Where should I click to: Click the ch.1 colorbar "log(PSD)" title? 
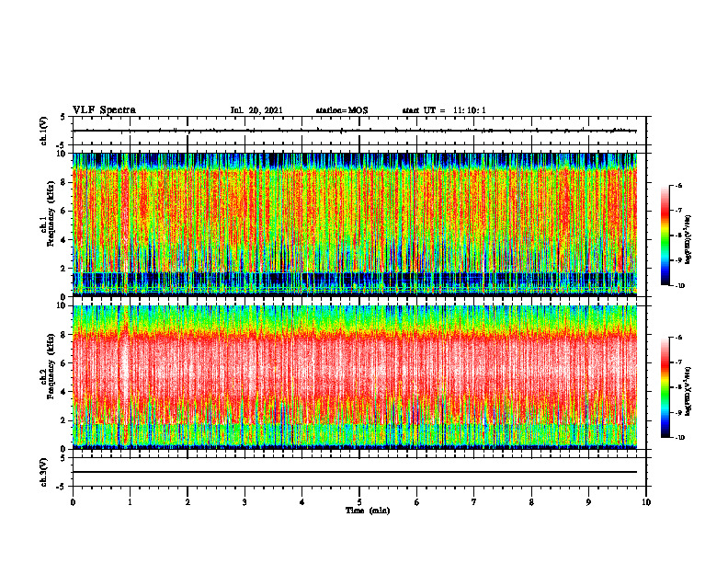point(688,240)
